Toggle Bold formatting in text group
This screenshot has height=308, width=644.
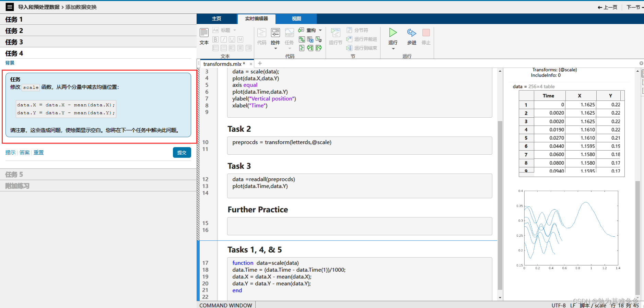(215, 39)
